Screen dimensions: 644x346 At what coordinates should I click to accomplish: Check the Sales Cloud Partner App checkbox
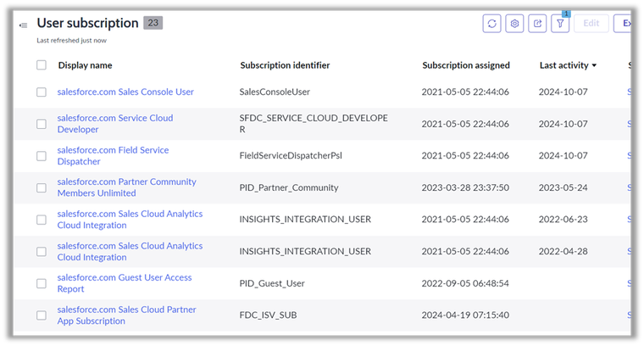tap(42, 315)
